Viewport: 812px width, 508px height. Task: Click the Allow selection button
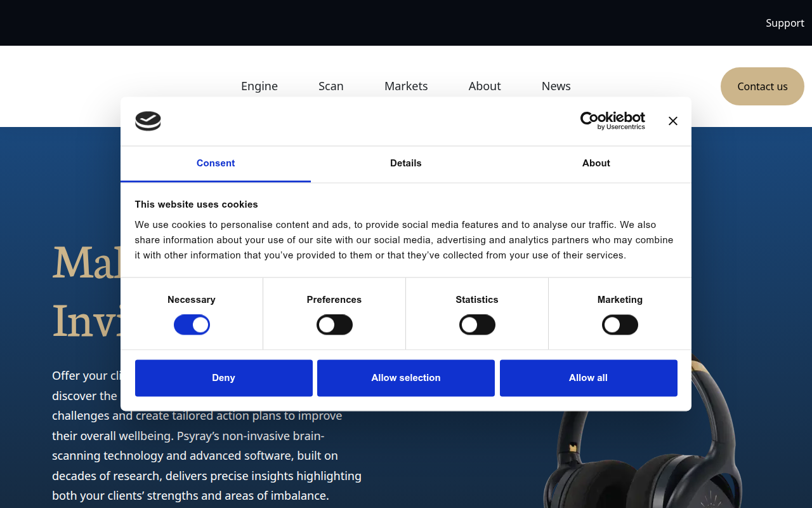[406, 378]
